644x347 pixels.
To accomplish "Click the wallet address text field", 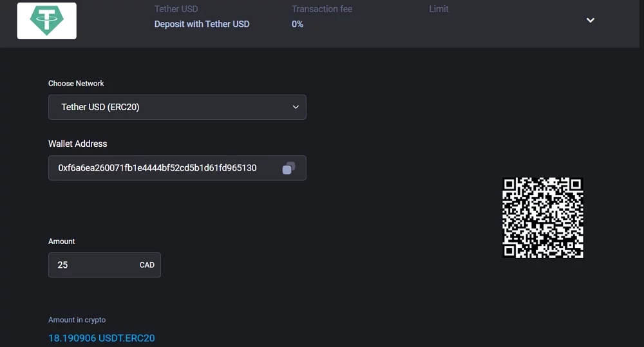I will tap(157, 168).
